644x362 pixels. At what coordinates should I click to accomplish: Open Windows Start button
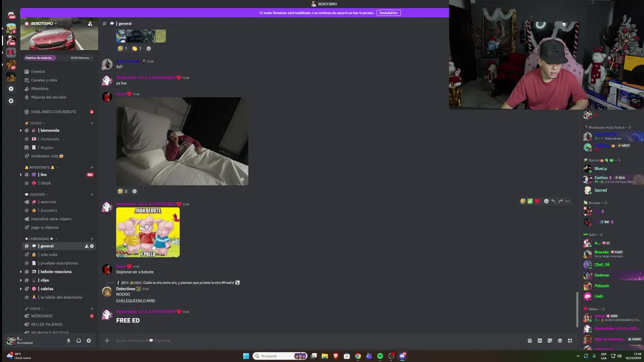(x=246, y=356)
